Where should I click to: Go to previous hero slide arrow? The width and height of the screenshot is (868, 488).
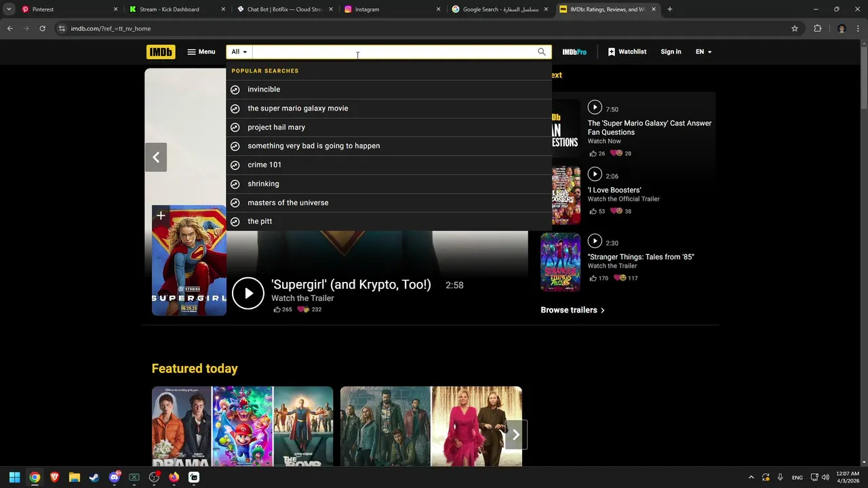pyautogui.click(x=156, y=157)
